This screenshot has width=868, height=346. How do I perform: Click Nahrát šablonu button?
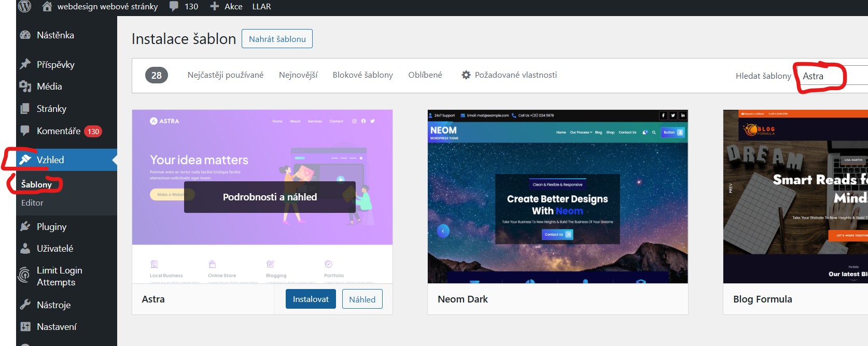coord(277,39)
